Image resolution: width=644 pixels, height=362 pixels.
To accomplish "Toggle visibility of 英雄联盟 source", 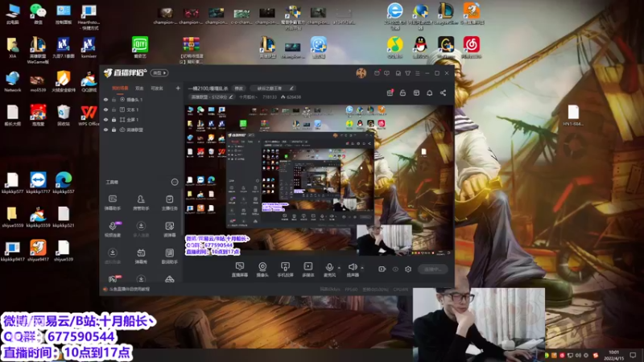I will click(105, 130).
